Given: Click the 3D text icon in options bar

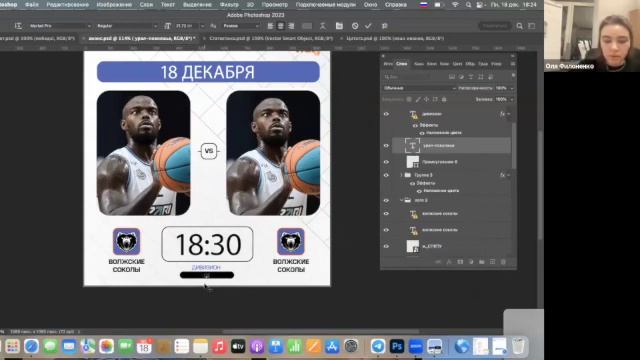Looking at the screenshot, I should click(384, 26).
